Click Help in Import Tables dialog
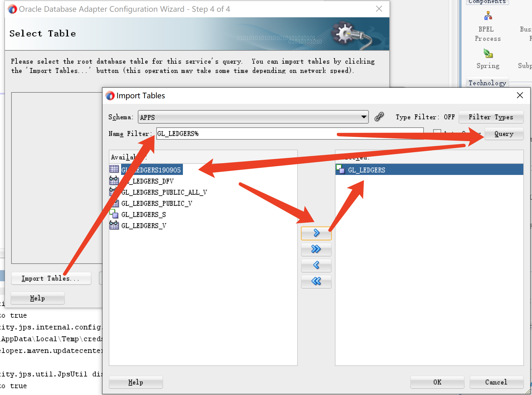The image size is (532, 395). pyautogui.click(x=136, y=382)
